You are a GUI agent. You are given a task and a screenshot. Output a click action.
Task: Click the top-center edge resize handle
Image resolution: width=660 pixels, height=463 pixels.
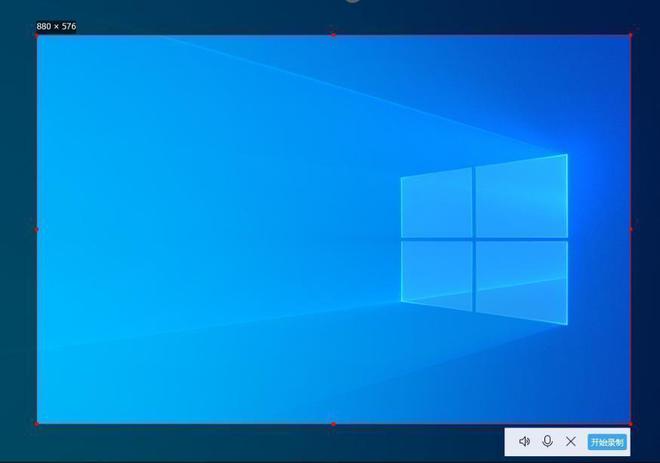tap(333, 35)
